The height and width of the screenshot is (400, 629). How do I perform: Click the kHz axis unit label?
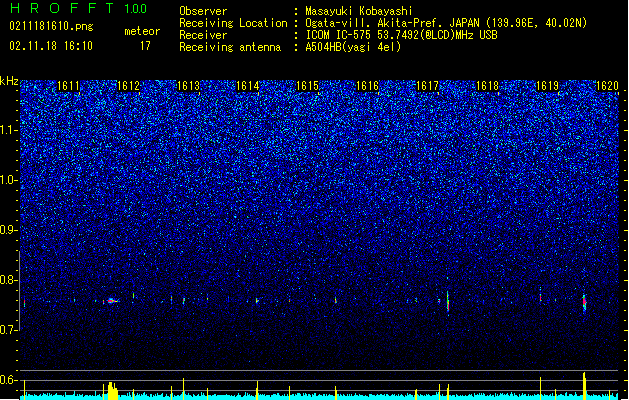tap(9, 81)
